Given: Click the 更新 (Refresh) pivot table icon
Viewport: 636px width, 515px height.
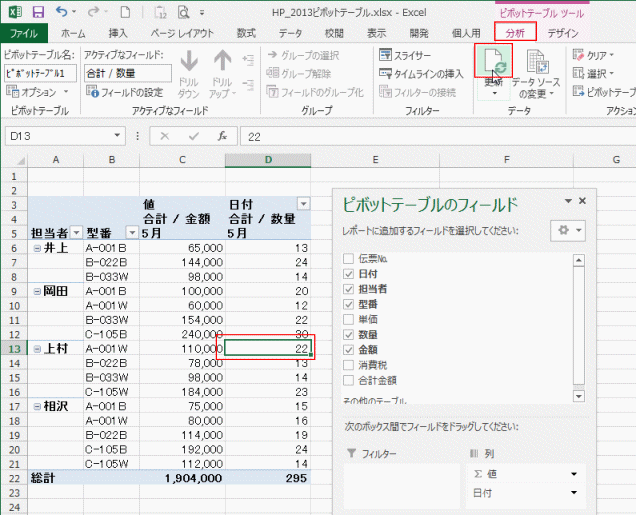Looking at the screenshot, I should click(493, 64).
